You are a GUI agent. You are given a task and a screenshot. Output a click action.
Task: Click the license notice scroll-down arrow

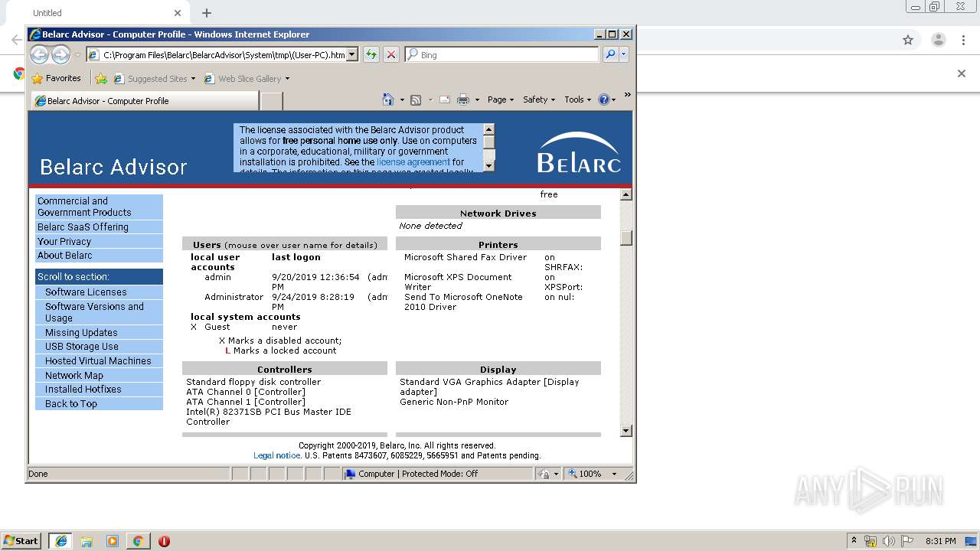coord(489,165)
